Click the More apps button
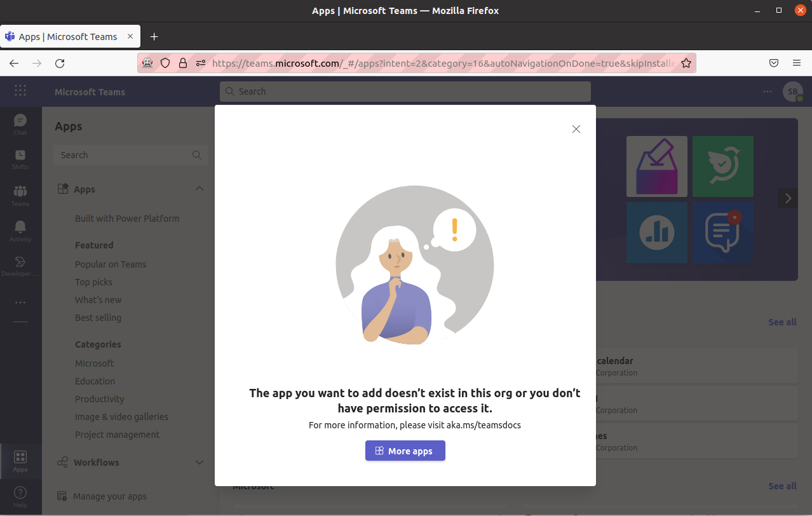This screenshot has width=812, height=516. pyautogui.click(x=405, y=451)
